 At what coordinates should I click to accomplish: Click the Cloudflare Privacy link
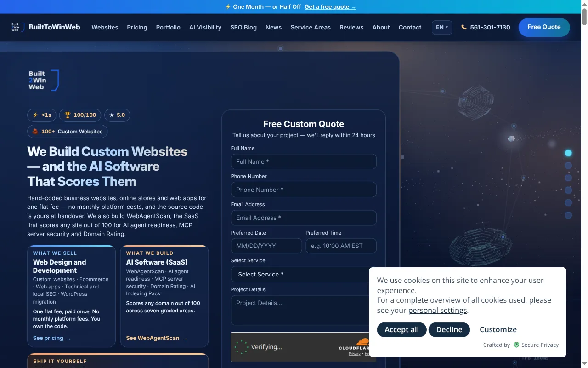[x=355, y=354]
